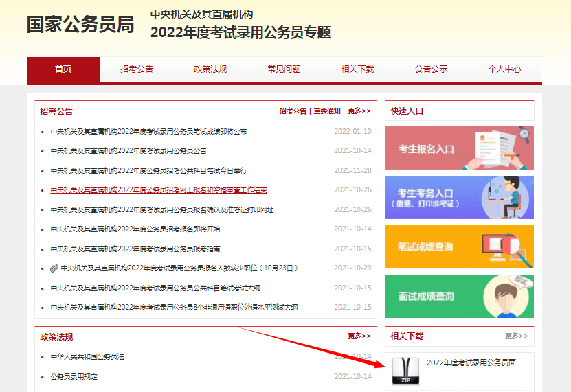Click the 考生报名入口 banner
Screen dimensions: 571x392
459,148
